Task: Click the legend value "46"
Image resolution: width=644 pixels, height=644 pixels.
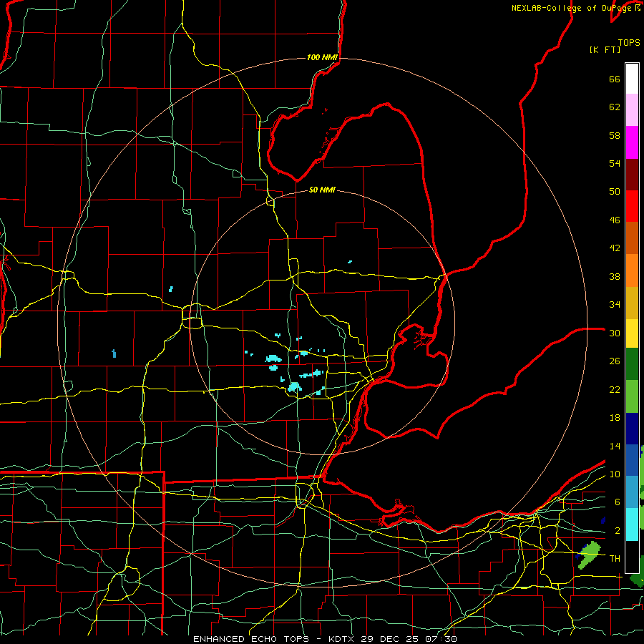Action: pyautogui.click(x=615, y=220)
